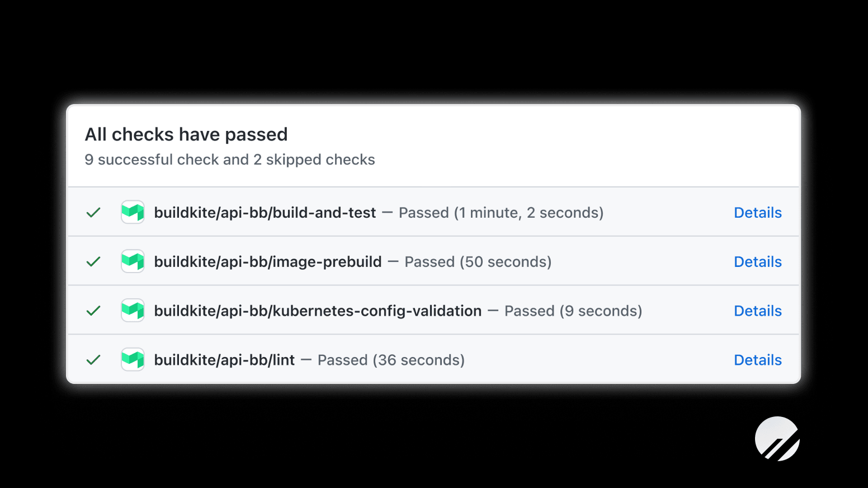Select the buildkite/api-bb/image-prebuild check name
This screenshot has height=488, width=868.
click(x=268, y=261)
